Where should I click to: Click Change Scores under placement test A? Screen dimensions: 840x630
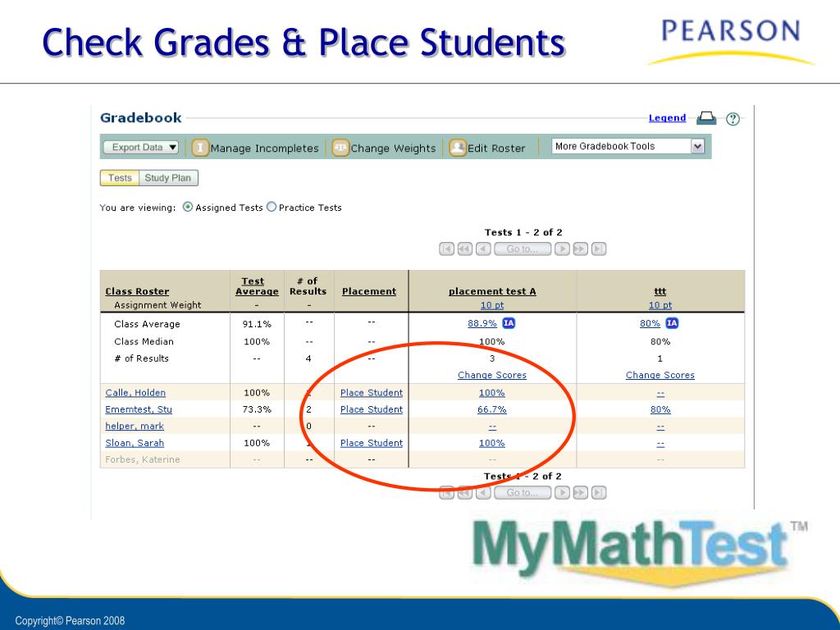coord(492,376)
